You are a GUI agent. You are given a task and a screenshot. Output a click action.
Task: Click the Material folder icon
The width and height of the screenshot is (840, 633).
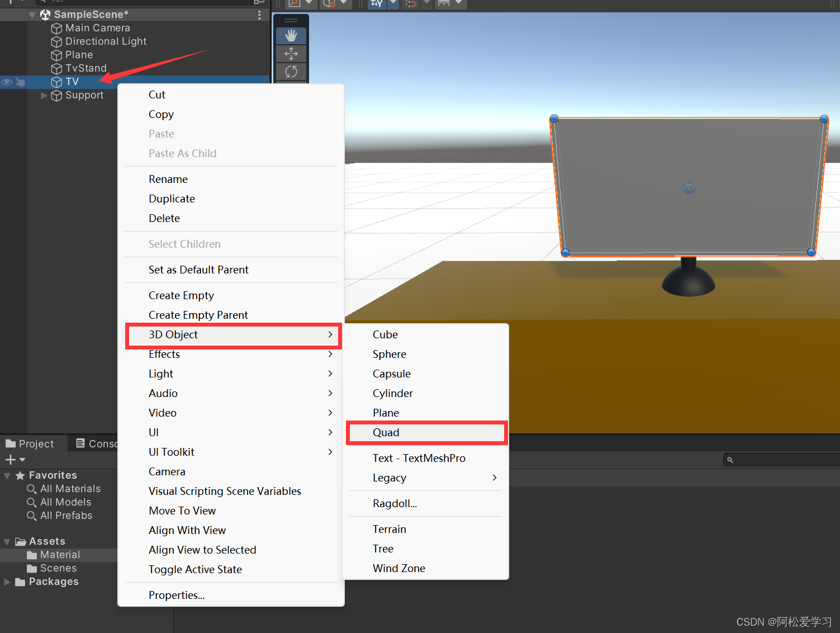[32, 555]
